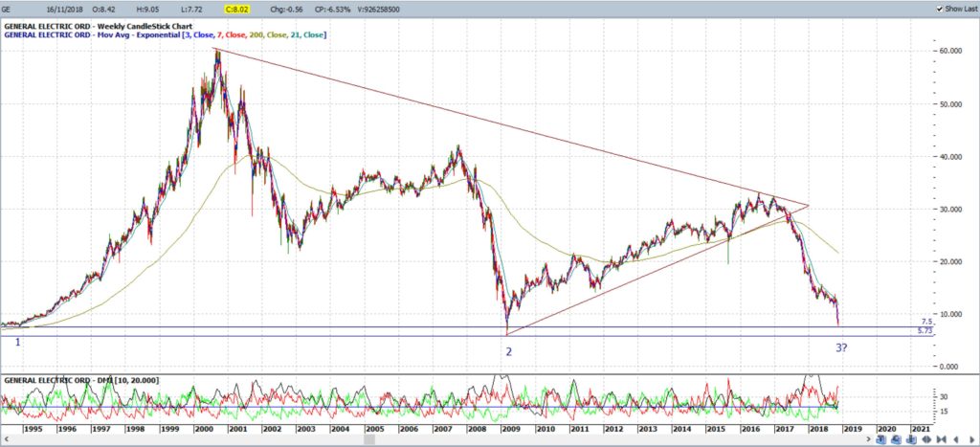
Task: Select the descending trendline from the 2000 peak
Action: coord(510,127)
